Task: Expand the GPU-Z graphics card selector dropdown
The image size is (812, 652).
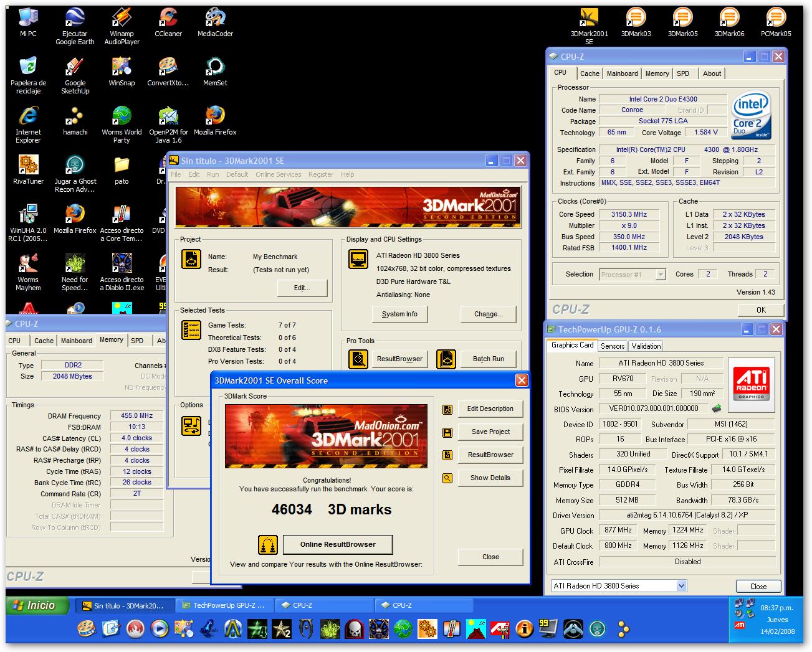Action: 681,585
